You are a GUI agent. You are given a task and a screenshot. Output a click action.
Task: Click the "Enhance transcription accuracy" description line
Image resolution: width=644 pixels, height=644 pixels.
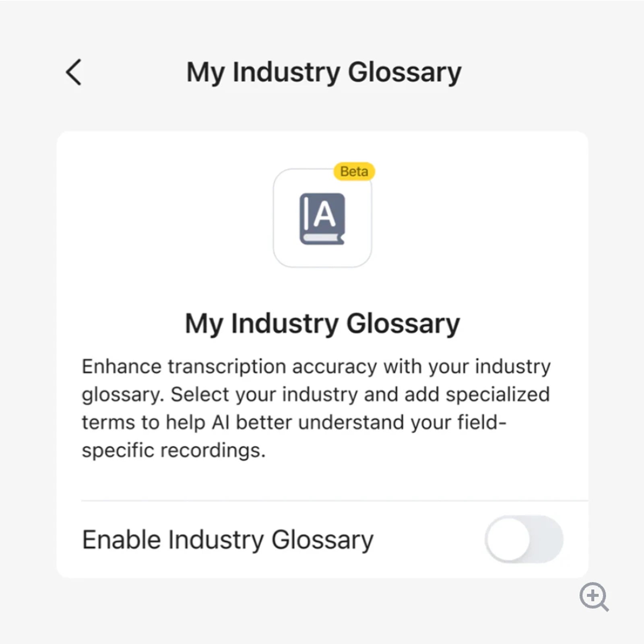tap(316, 367)
